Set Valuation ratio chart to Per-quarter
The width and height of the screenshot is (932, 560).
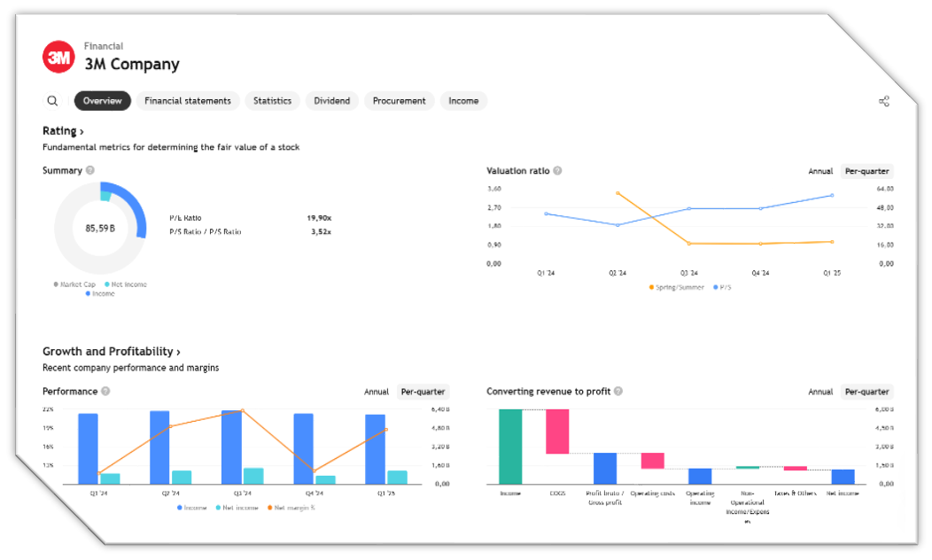pos(866,171)
